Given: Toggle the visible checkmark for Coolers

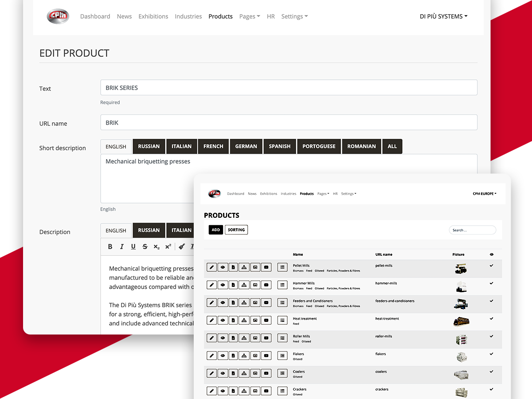Looking at the screenshot, I should point(491,372).
